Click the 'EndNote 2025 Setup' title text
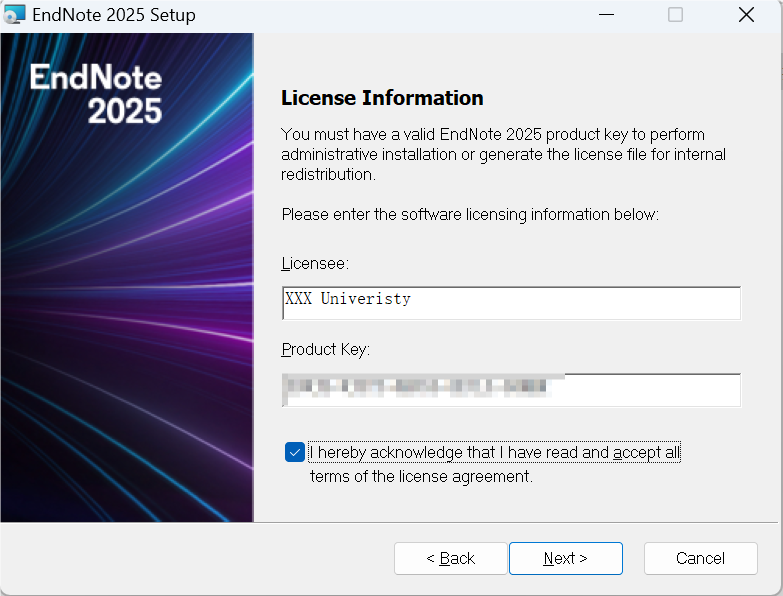The width and height of the screenshot is (783, 596). pyautogui.click(x=114, y=15)
